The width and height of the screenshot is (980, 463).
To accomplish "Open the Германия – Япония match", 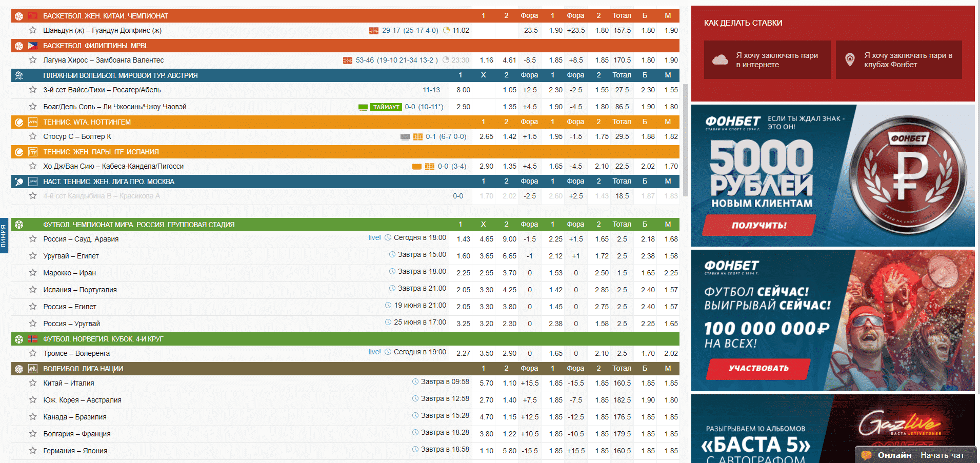I will [x=75, y=451].
